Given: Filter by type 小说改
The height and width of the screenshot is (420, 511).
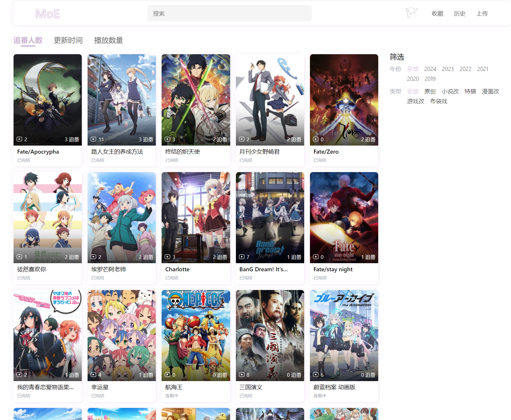Looking at the screenshot, I should coord(450,91).
